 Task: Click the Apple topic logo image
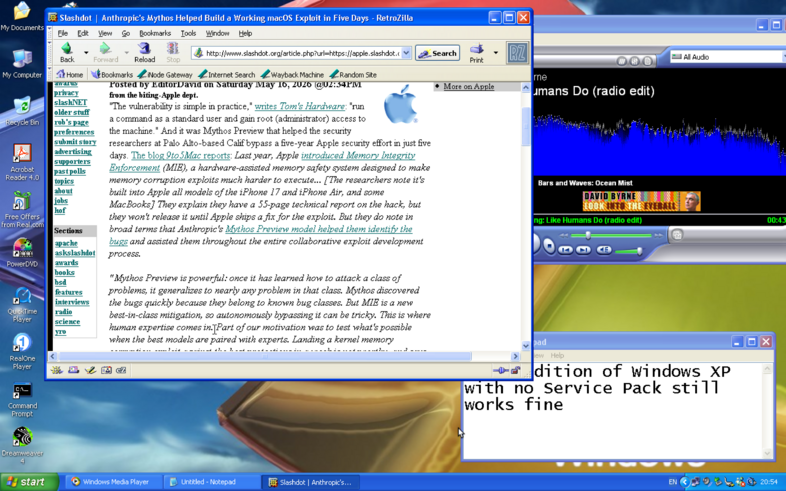click(401, 104)
